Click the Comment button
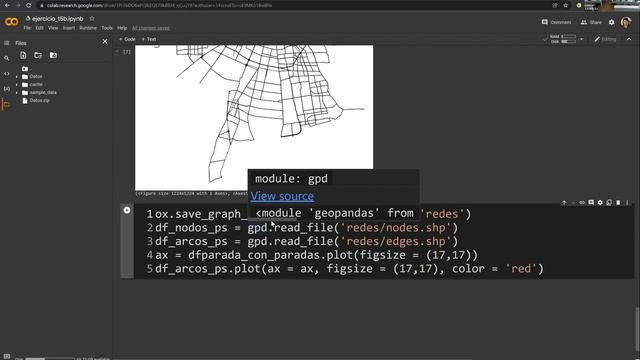640x360 pixels. coord(556,22)
